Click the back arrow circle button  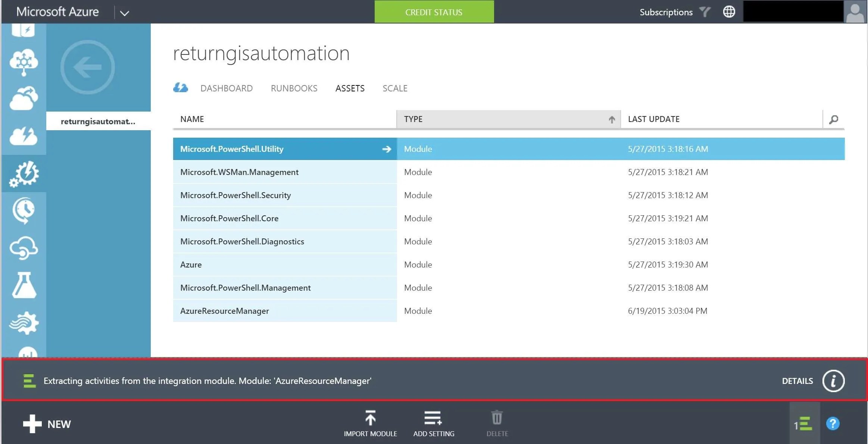tap(88, 67)
